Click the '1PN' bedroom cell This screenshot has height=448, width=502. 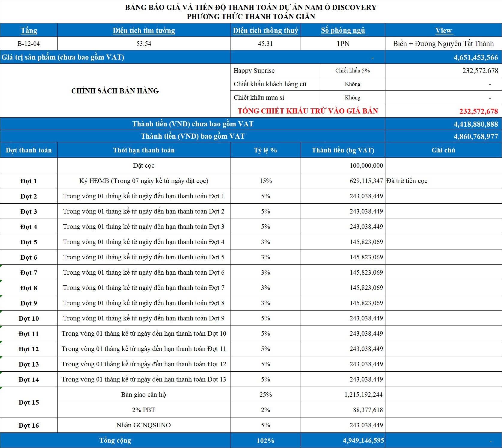point(343,44)
